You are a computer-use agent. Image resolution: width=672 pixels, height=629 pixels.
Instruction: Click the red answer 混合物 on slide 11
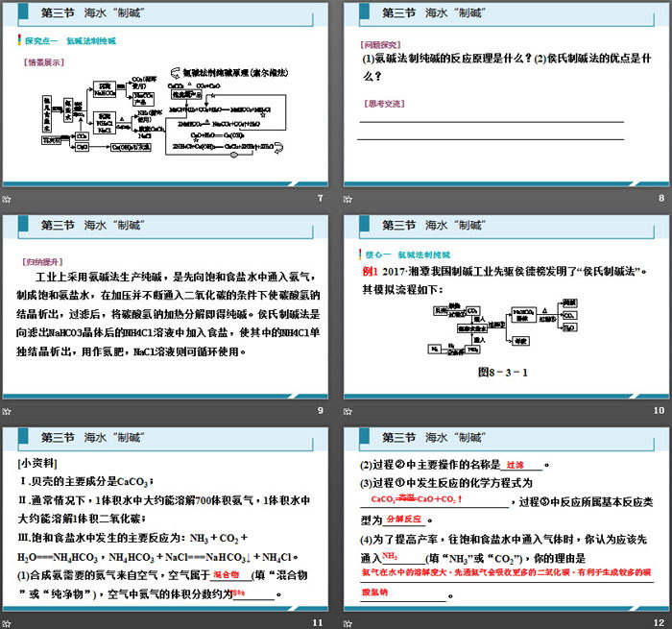[x=226, y=574]
